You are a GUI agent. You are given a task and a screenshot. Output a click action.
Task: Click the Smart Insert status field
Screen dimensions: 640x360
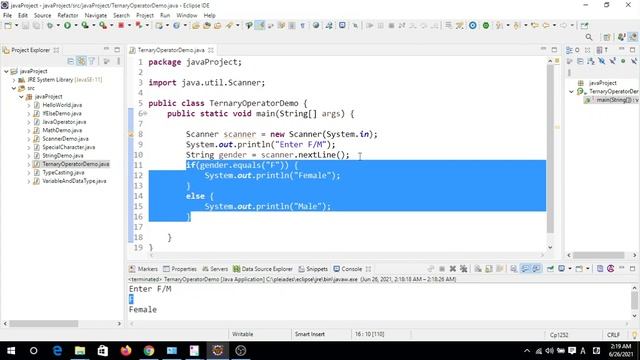pos(310,334)
